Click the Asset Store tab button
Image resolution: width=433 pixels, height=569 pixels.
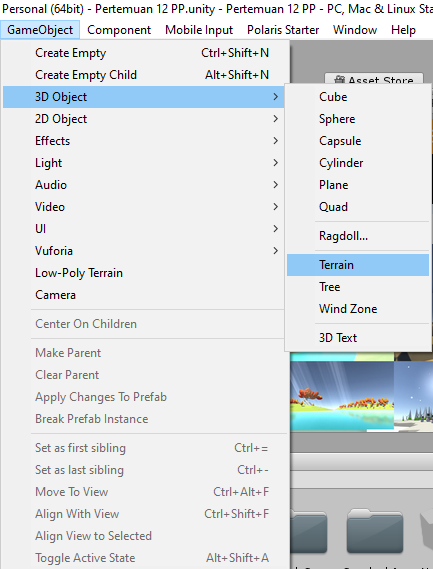[374, 79]
